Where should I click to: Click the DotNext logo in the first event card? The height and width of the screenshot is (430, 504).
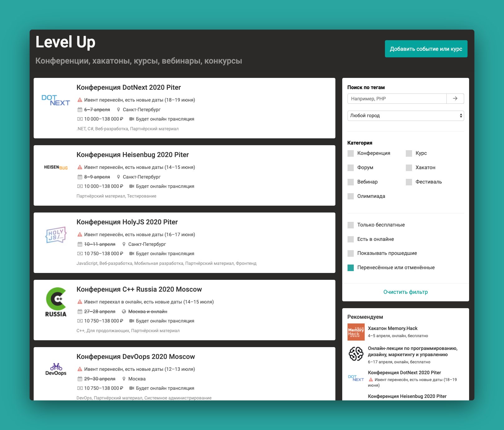[56, 100]
